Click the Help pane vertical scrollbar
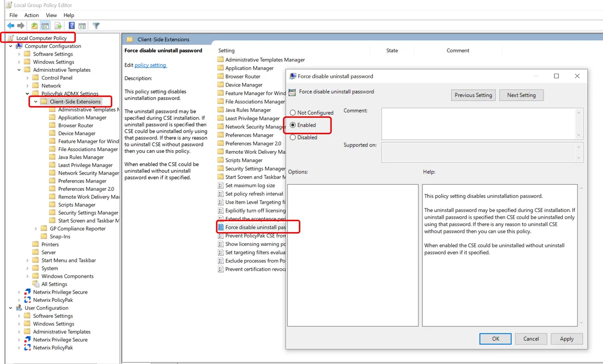Image resolution: width=603 pixels, height=364 pixels. pos(581,255)
